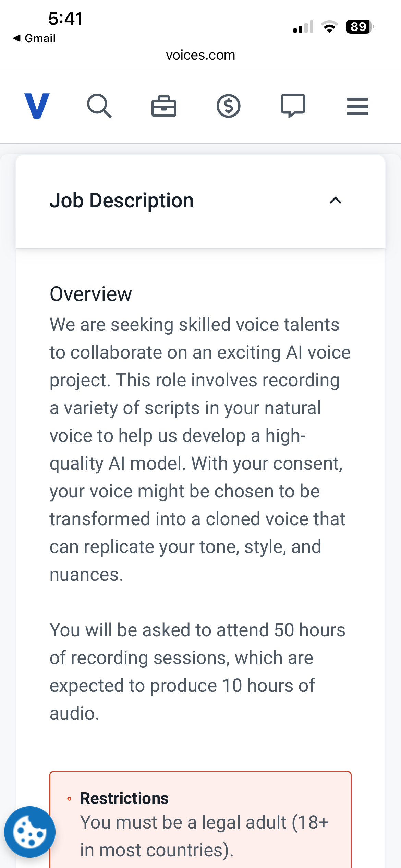The width and height of the screenshot is (401, 868).
Task: Tap the Wi-Fi status icon
Action: [329, 27]
